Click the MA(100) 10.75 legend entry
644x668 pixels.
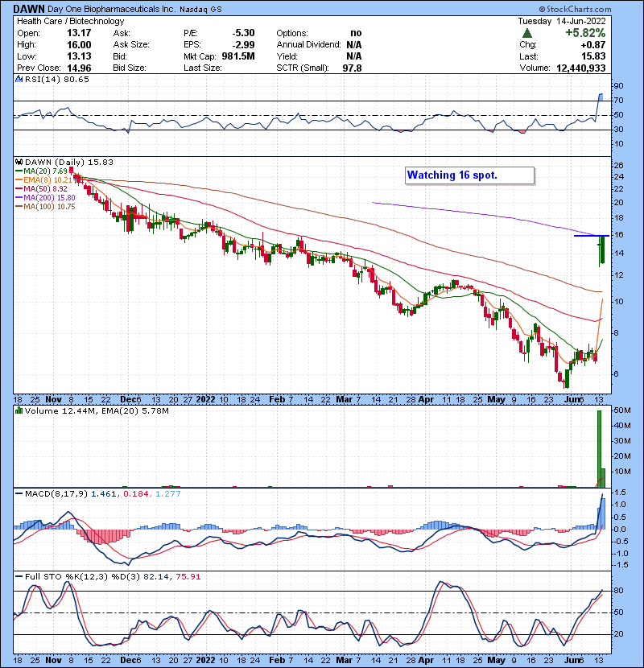[46, 207]
